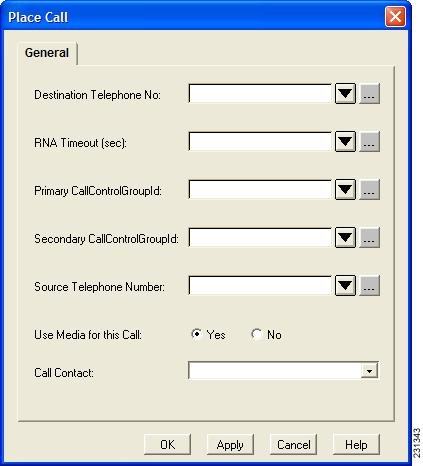Expand the Primary CallControlGroupId dropdown arrow

pos(345,190)
